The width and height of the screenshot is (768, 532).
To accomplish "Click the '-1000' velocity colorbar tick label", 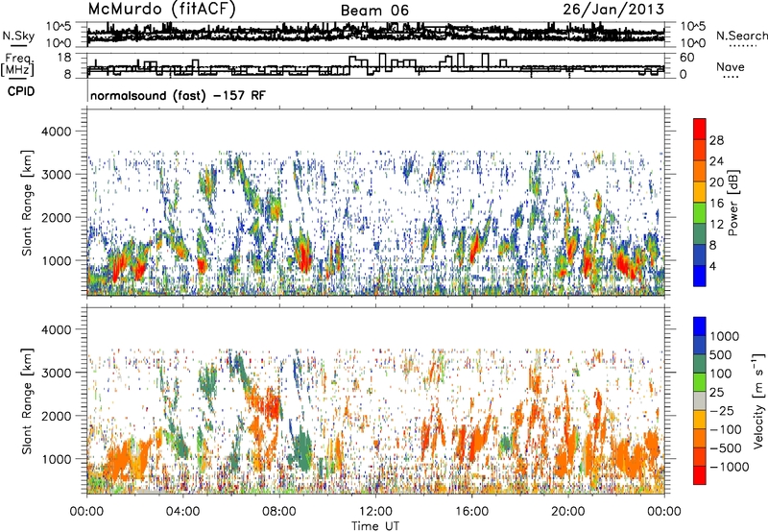I will [x=730, y=467].
